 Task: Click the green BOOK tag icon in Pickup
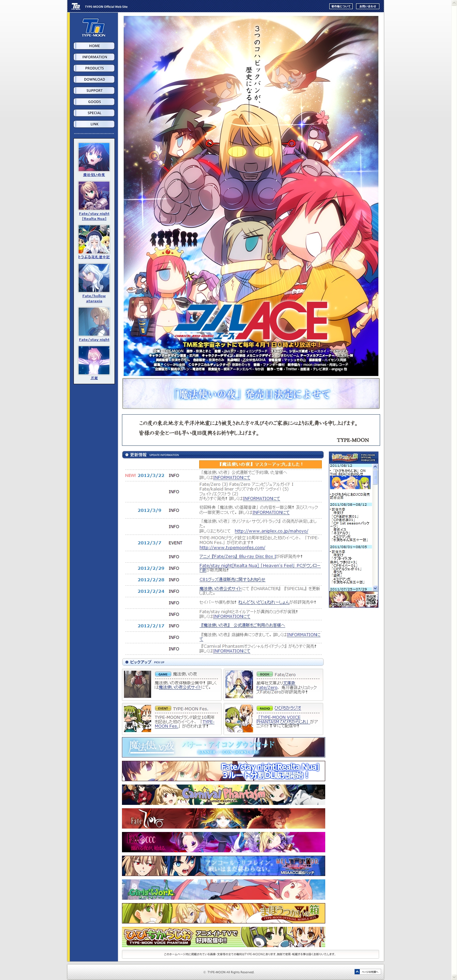265,674
